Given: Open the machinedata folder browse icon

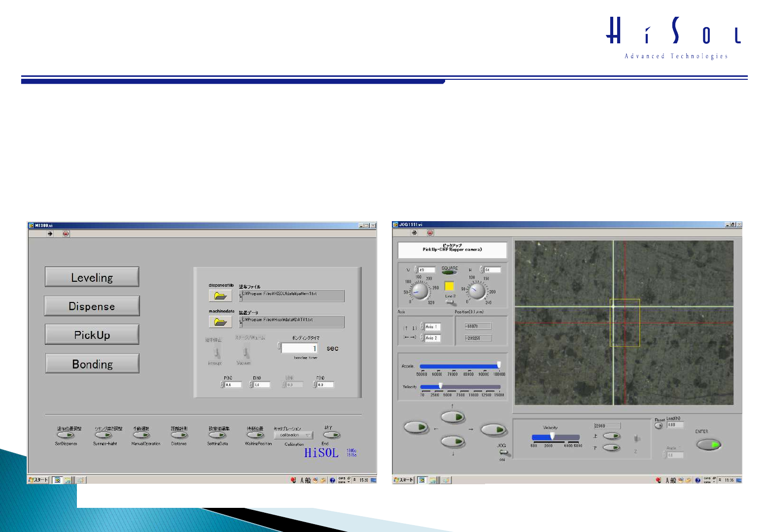Looking at the screenshot, I should tap(220, 322).
